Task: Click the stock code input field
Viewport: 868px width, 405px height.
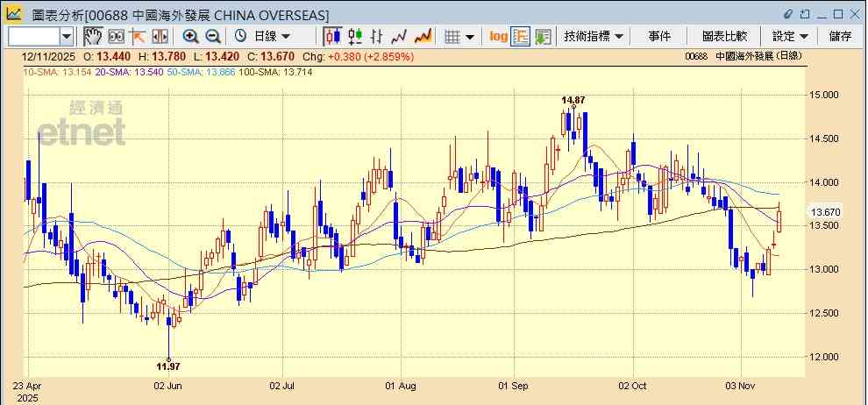Action: click(x=34, y=37)
